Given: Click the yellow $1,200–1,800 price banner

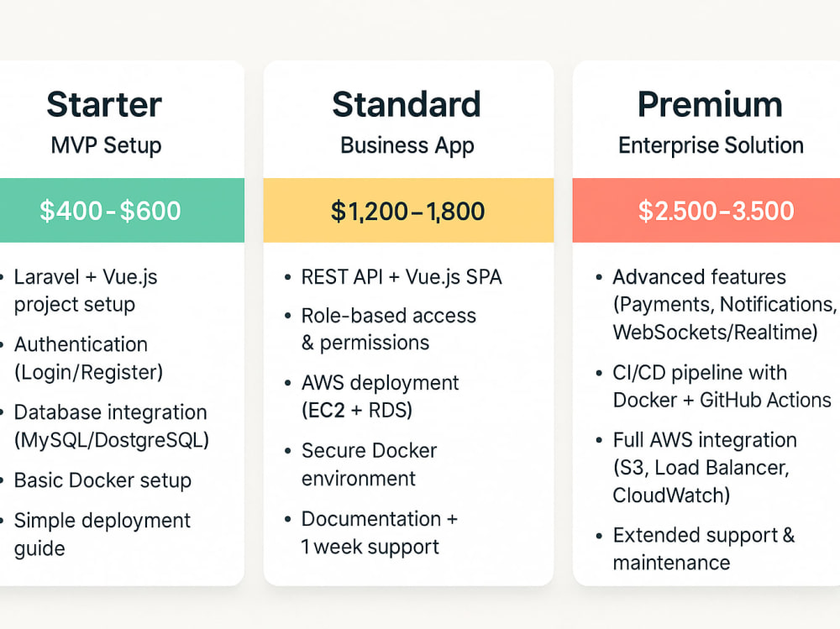Looking at the screenshot, I should pyautogui.click(x=408, y=210).
